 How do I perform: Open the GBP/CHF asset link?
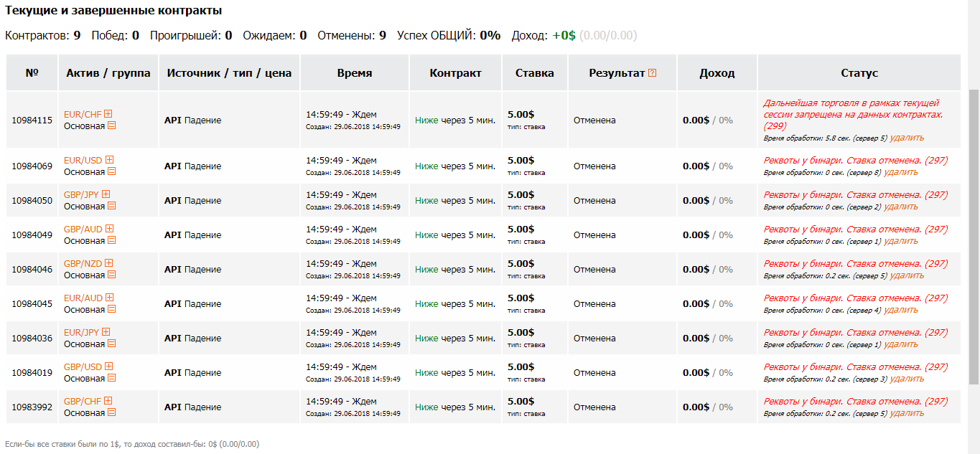point(83,401)
